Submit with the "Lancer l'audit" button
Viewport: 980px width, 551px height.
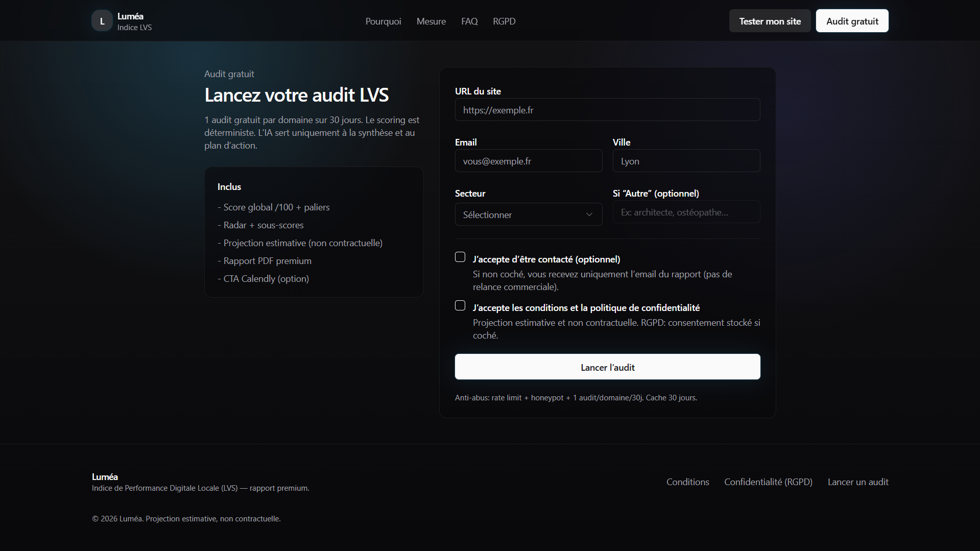[607, 367]
